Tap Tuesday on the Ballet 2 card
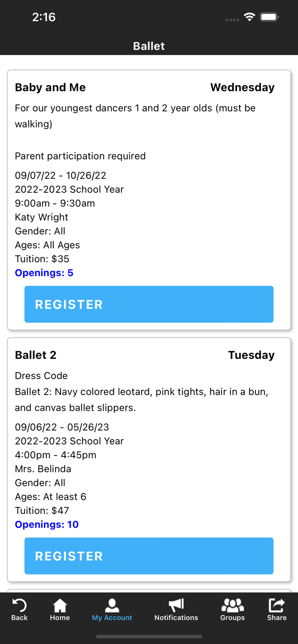Screen dimensions: 298x644 (x=251, y=355)
